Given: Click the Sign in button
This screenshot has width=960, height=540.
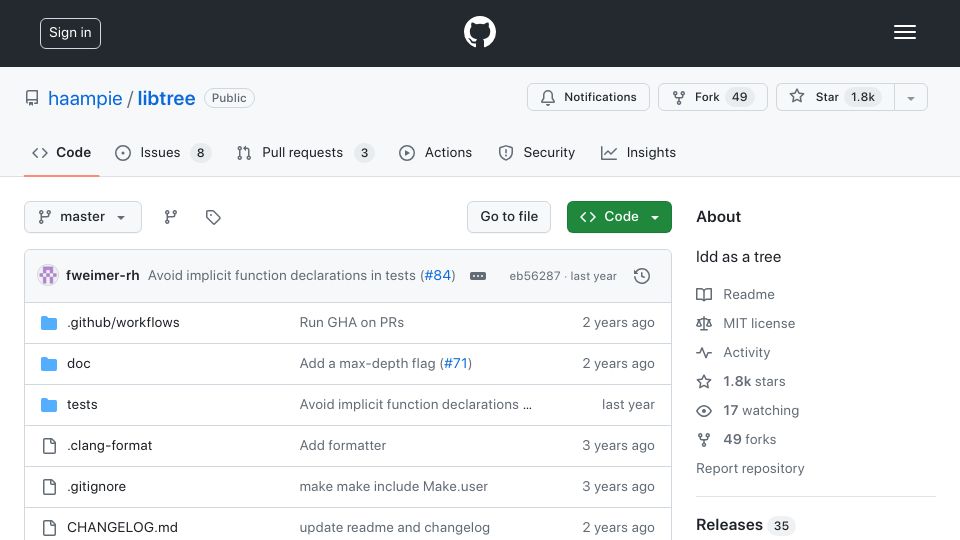Looking at the screenshot, I should (70, 33).
